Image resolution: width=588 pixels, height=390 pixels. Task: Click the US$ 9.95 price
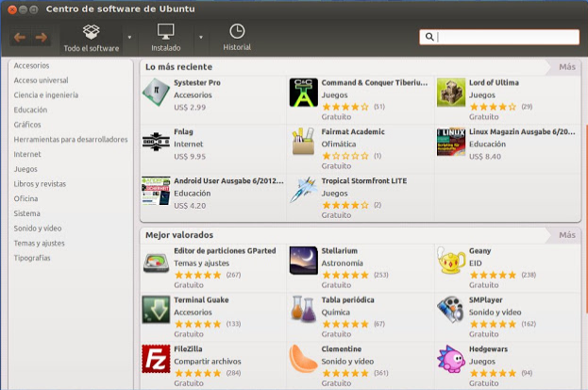190,157
